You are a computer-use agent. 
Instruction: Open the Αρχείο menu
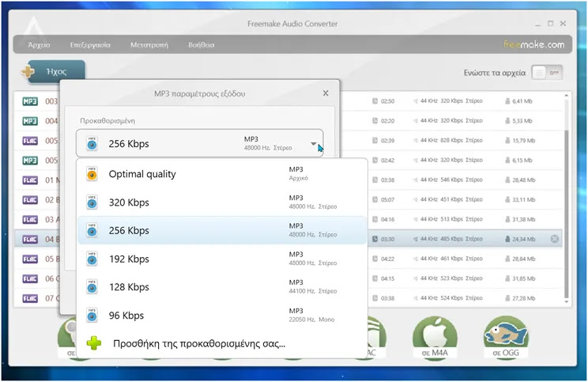click(x=39, y=44)
